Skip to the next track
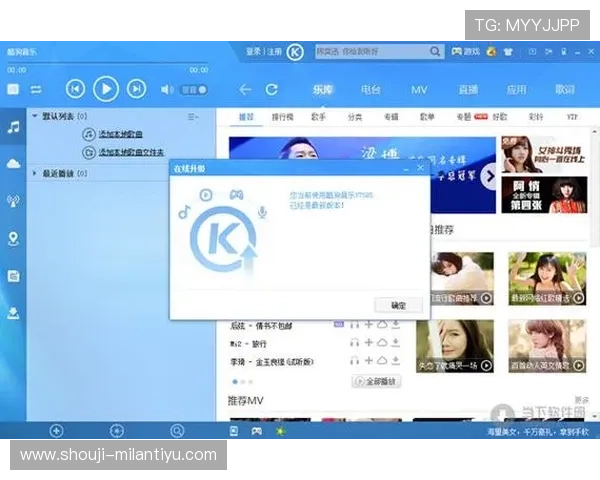Screen dimensions: 600x480 point(136,89)
